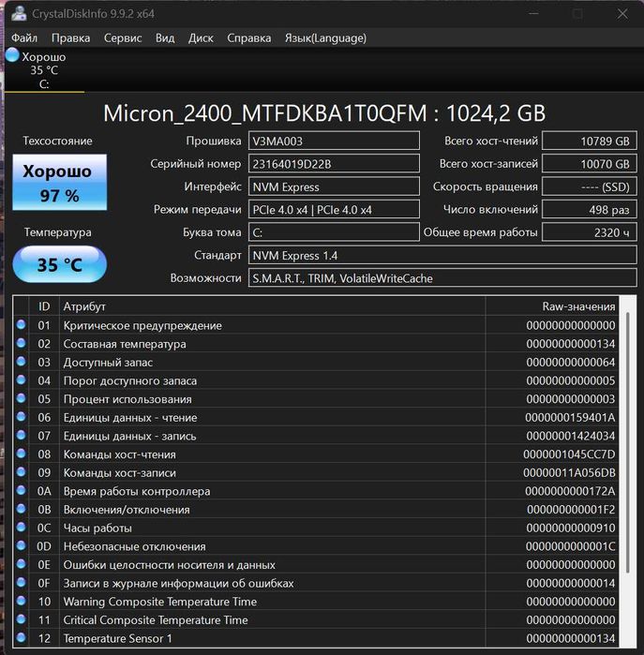This screenshot has height=655, width=644.
Task: Click raw value 000001045CC7D
Action: [x=569, y=454]
